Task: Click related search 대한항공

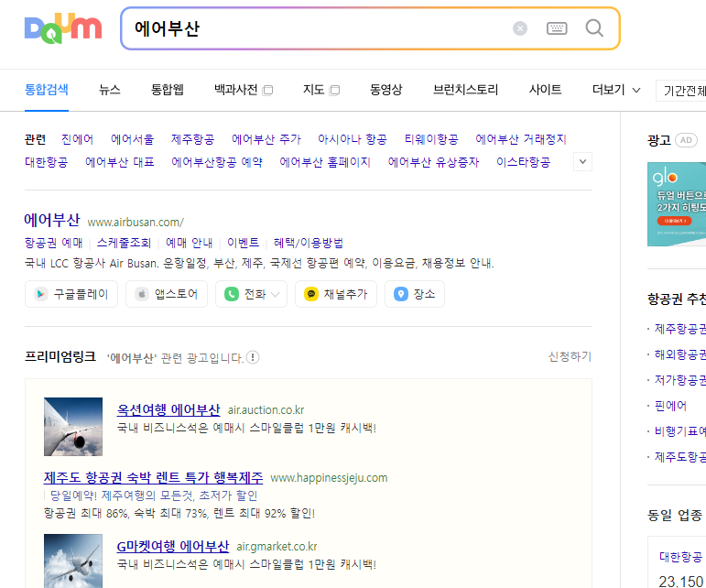Action: click(x=46, y=162)
